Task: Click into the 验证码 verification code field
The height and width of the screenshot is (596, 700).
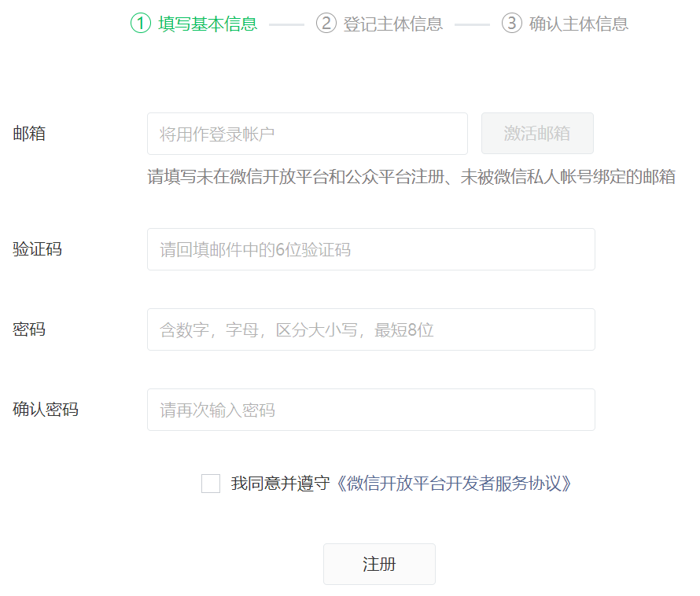Action: pyautogui.click(x=370, y=250)
